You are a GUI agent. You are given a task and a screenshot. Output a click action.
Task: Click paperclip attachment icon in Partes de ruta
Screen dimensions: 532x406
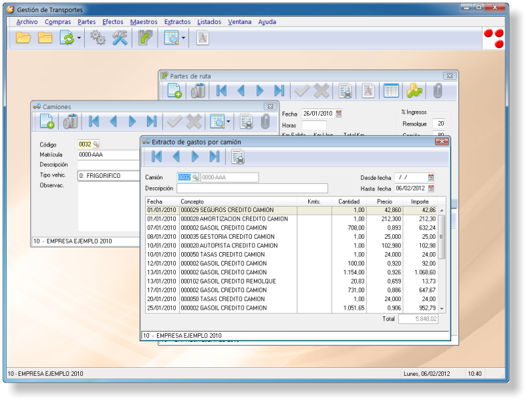[438, 91]
